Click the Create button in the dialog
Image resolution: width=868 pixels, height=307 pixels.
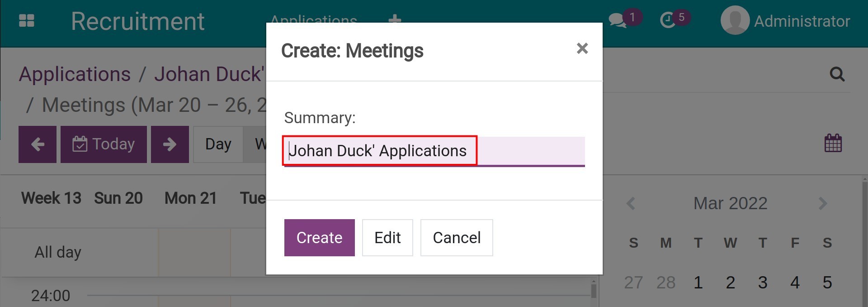point(319,237)
